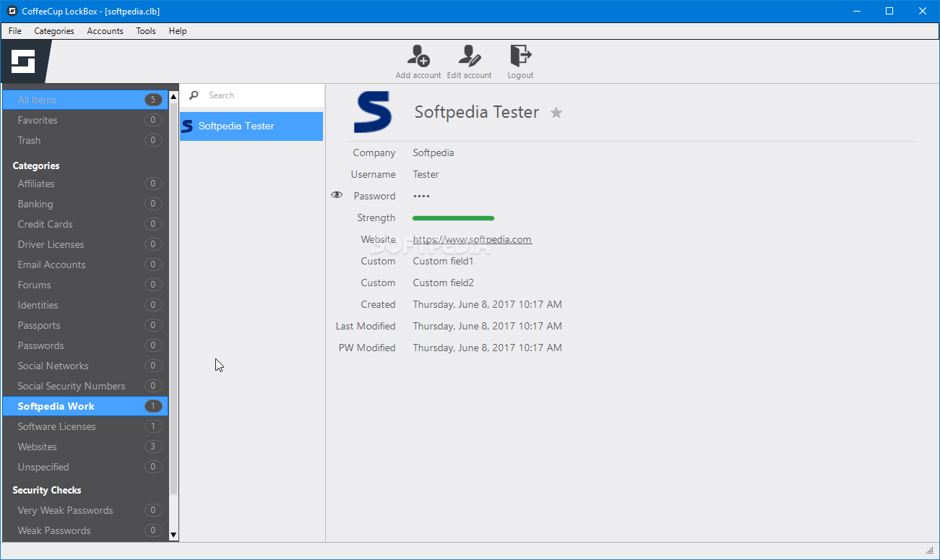Open the Trash list
The width and height of the screenshot is (940, 560).
[85, 140]
